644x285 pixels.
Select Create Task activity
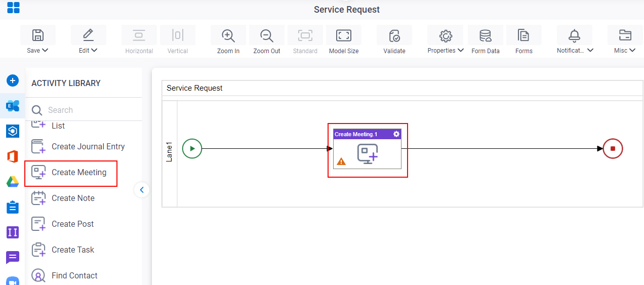[63, 250]
